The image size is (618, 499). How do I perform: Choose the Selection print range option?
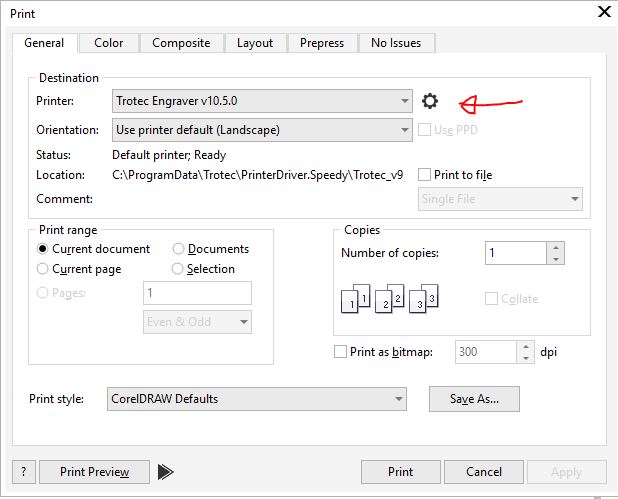[179, 269]
